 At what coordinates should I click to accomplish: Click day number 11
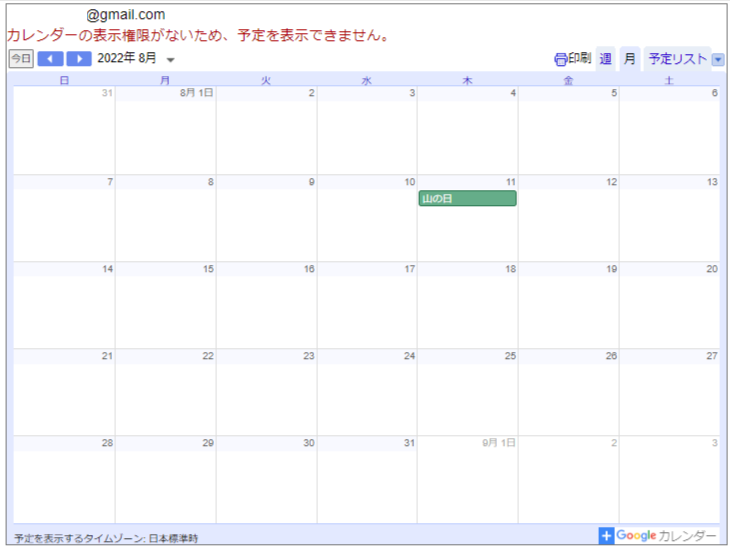pos(511,182)
